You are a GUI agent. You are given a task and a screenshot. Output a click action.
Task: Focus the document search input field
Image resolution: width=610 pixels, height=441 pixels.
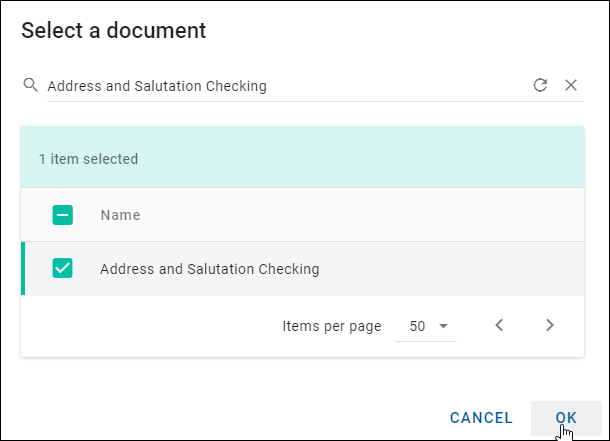(x=280, y=86)
